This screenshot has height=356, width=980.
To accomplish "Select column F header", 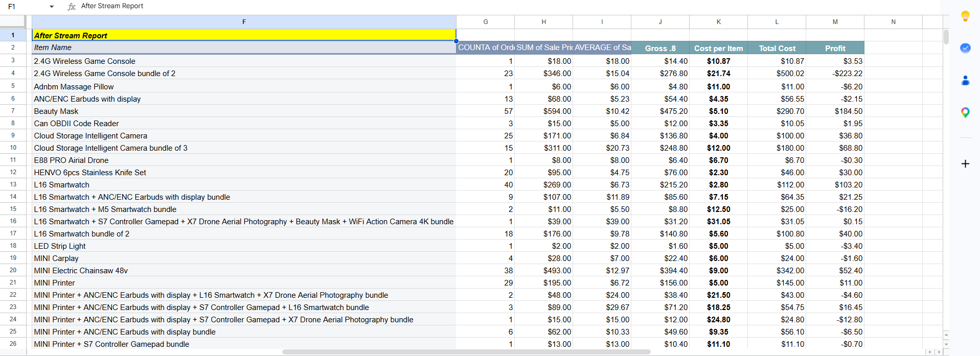I will pyautogui.click(x=244, y=22).
